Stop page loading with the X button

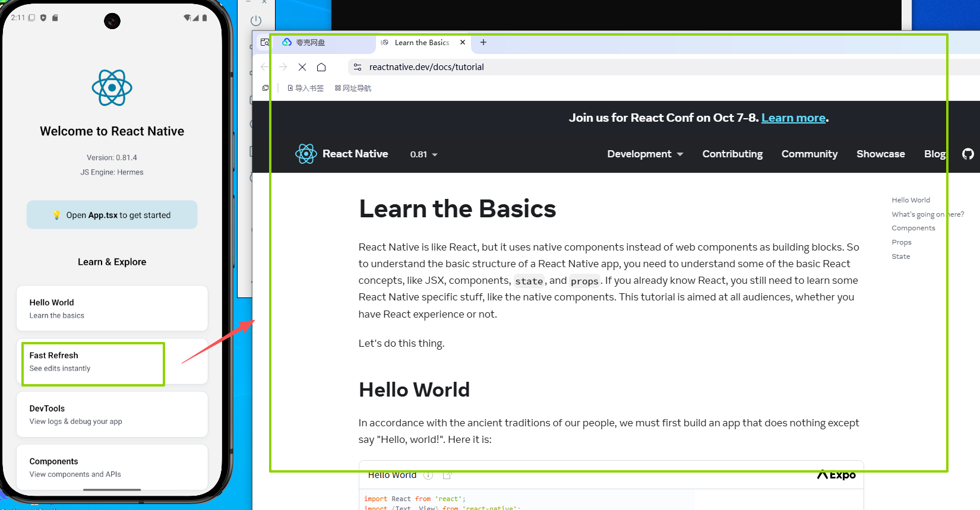click(302, 67)
